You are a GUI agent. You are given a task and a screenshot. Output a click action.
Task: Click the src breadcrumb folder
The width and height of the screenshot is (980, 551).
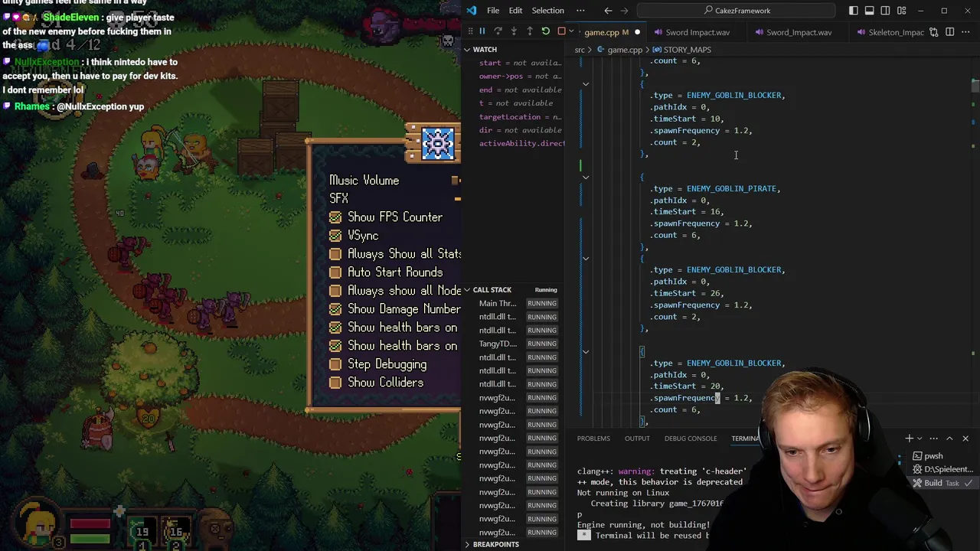tap(580, 50)
